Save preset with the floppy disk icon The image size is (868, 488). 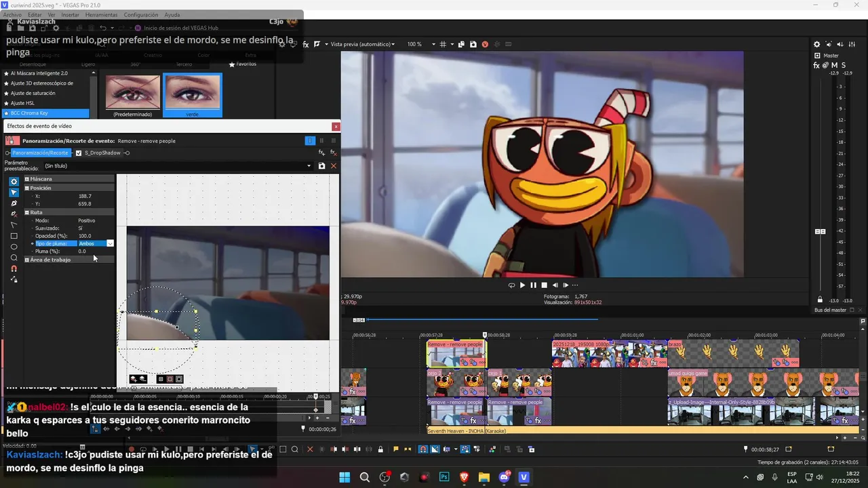point(321,166)
